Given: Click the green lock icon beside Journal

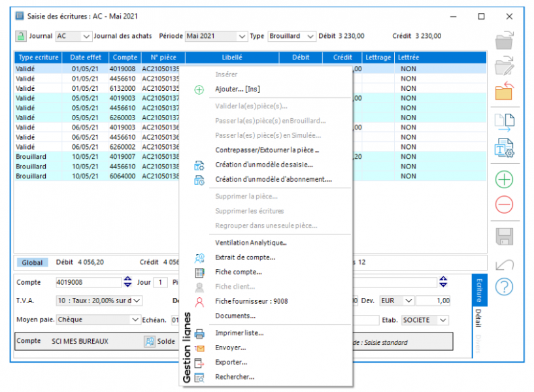Looking at the screenshot, I should tap(21, 36).
